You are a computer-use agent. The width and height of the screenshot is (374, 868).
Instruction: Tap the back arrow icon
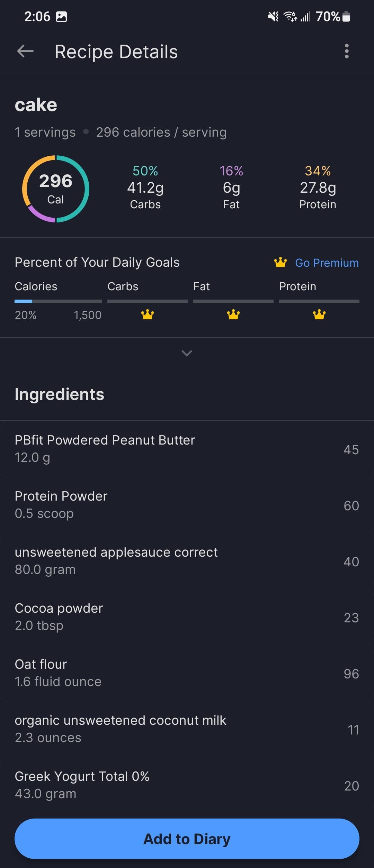25,51
